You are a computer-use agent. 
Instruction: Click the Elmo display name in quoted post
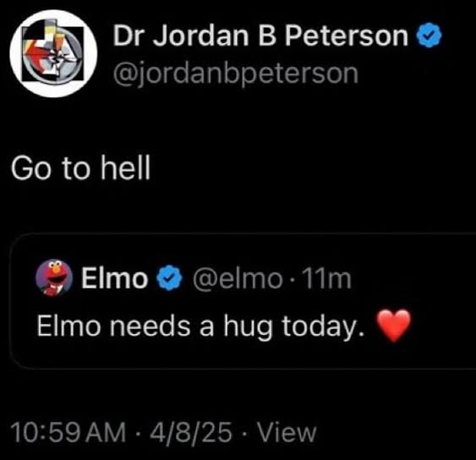[114, 278]
